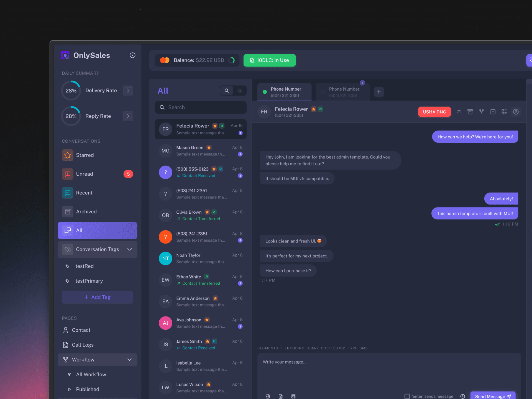Click the image attachment icon below message box
The image size is (532, 399).
click(268, 396)
